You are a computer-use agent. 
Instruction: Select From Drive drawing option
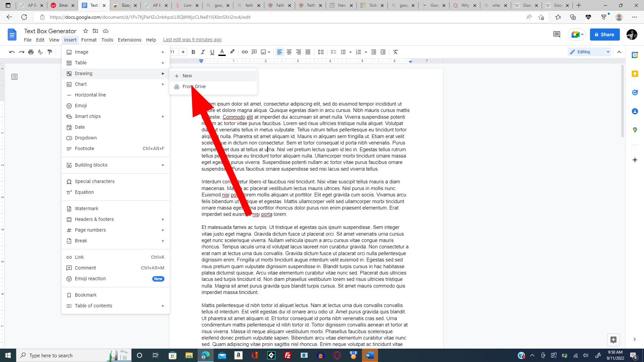tap(195, 86)
